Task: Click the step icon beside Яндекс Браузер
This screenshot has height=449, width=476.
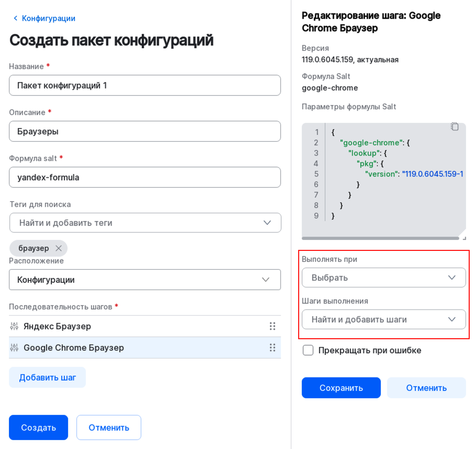Action: 15,326
